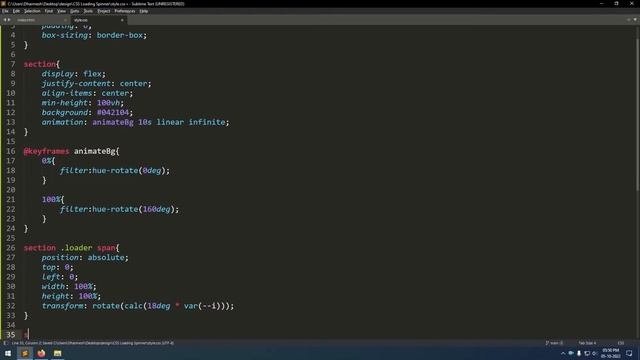Click 'section .loader span{' on line 26
The height and width of the screenshot is (360, 640).
coord(71,248)
